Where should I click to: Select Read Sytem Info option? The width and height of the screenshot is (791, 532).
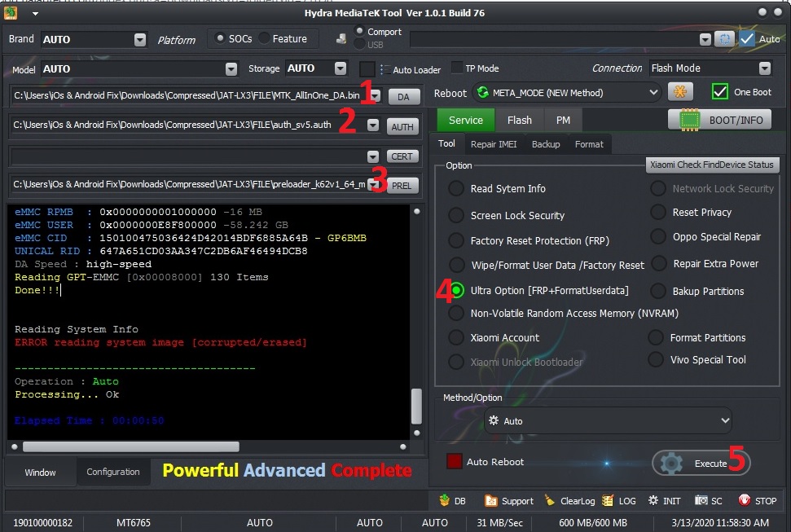456,189
